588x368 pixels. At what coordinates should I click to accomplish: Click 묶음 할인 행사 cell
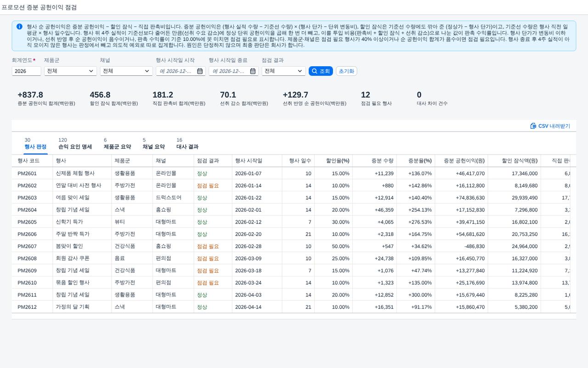pos(73,282)
